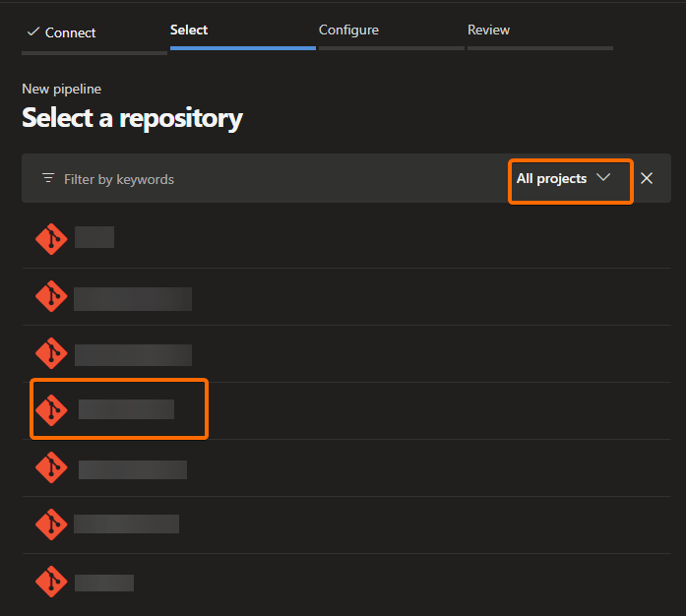686x616 pixels.
Task: Click the Git icon of the second repository
Action: click(x=50, y=296)
